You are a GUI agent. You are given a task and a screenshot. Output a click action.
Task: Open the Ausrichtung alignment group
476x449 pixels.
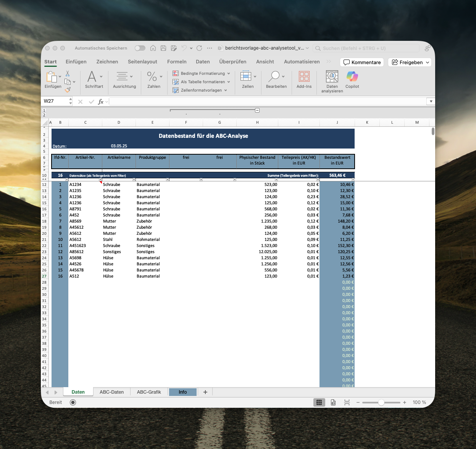click(124, 80)
